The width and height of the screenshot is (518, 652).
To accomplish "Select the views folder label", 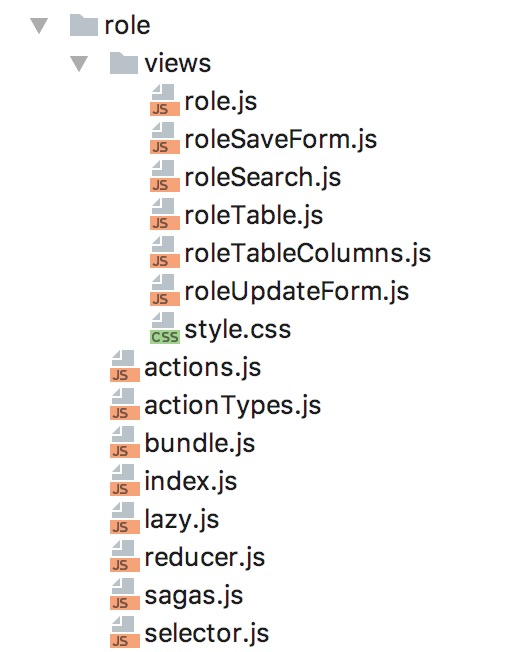I will tap(178, 64).
